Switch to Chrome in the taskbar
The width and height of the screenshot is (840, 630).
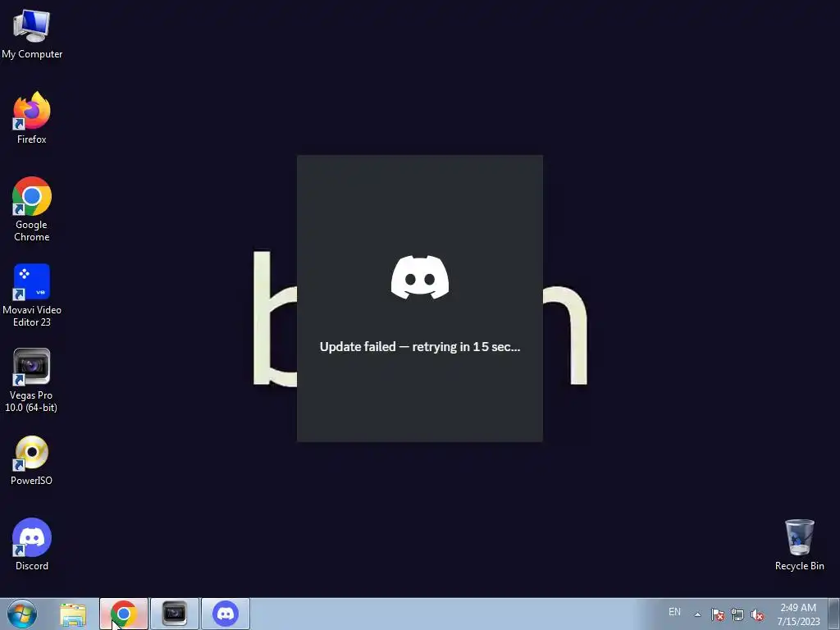[124, 614]
